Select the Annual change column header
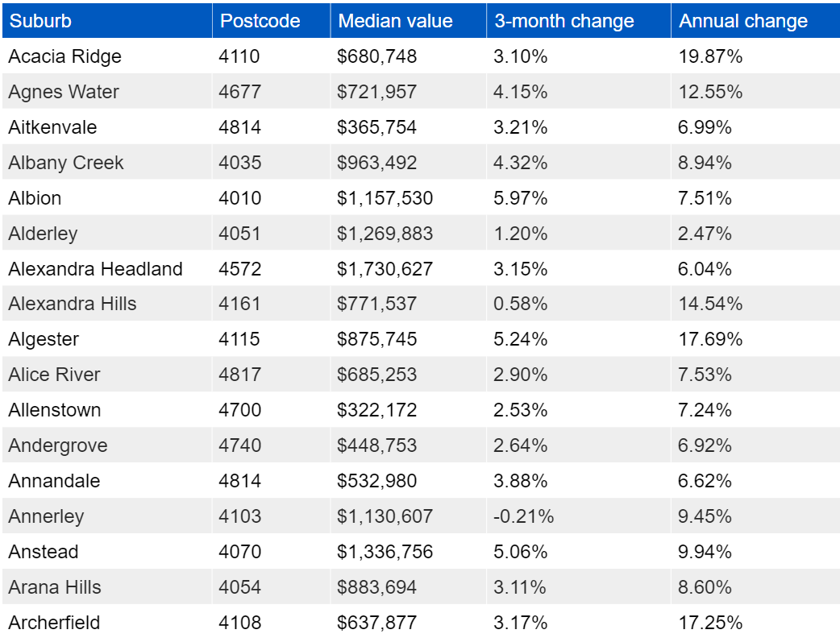 click(x=742, y=21)
